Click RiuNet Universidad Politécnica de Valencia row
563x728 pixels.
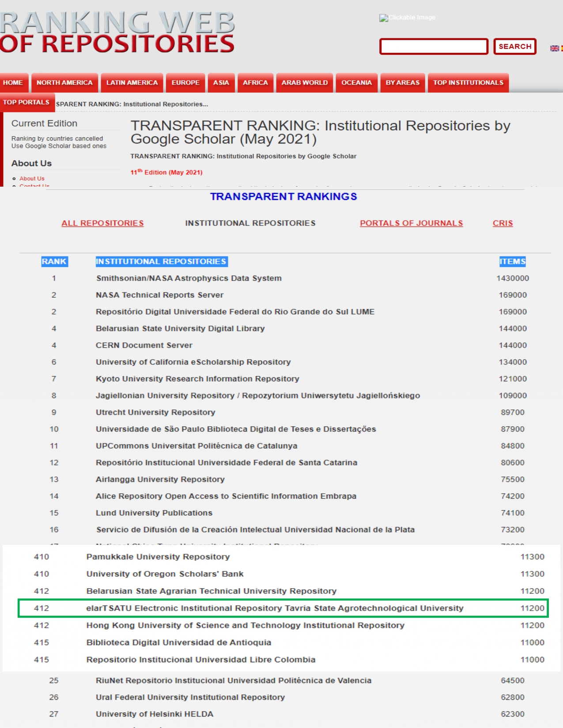(285, 681)
